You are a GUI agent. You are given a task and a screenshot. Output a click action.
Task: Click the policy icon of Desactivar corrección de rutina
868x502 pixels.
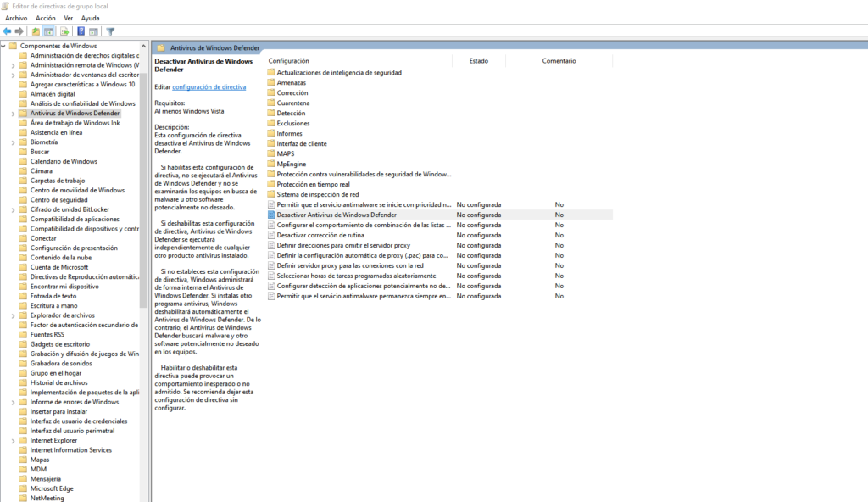tap(271, 235)
